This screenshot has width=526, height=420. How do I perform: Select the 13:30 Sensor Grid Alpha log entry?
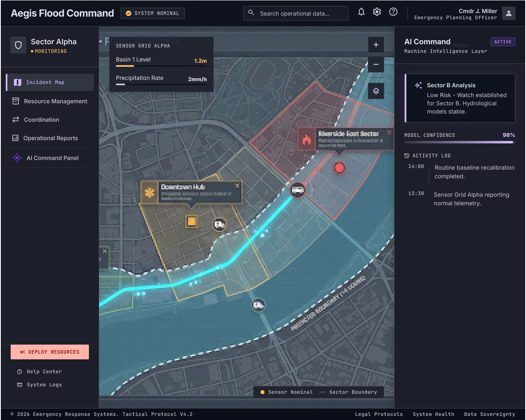click(461, 199)
